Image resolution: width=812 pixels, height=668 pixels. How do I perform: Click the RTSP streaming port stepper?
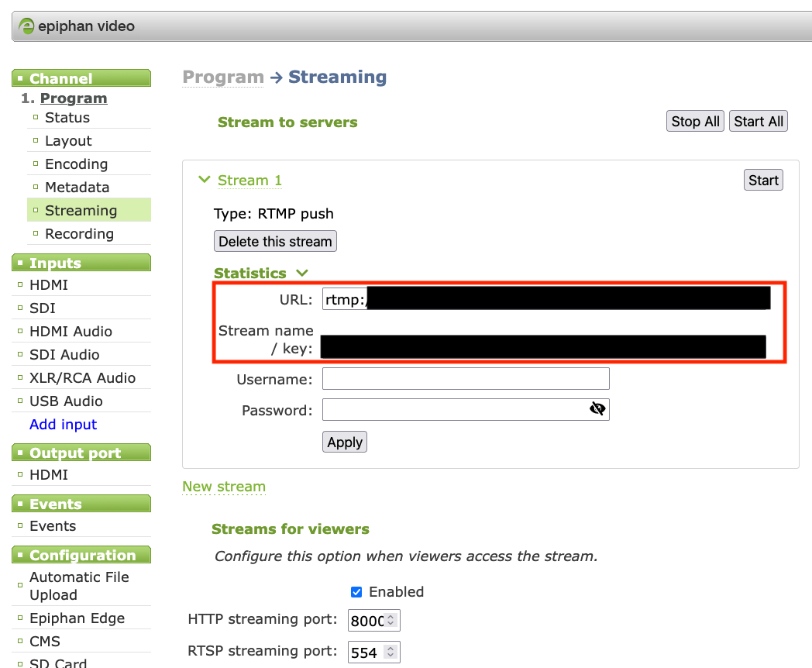pos(391,652)
